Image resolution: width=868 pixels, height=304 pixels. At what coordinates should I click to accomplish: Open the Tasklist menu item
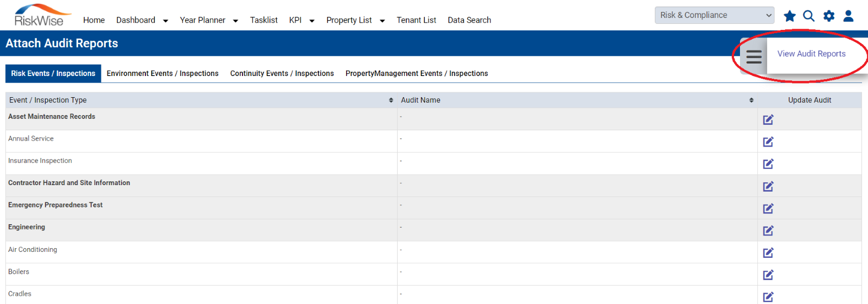(264, 20)
